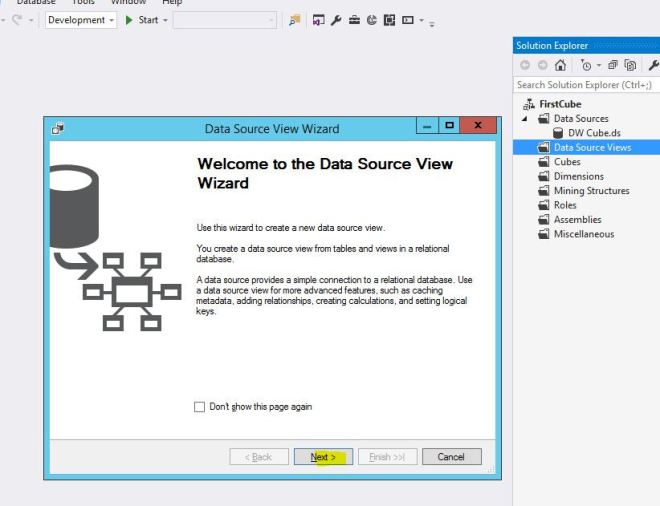Open the pending changes filter dropdown arrow
This screenshot has width=660, height=506.
coord(598,66)
